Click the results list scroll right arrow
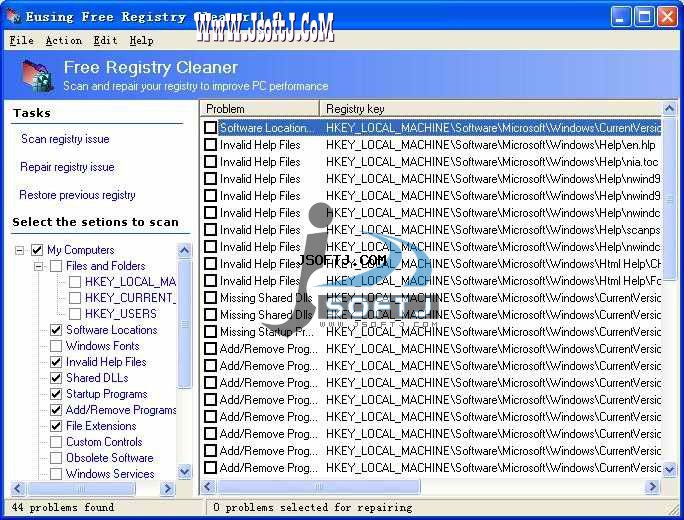Viewport: 684px width, 520px height. (653, 486)
